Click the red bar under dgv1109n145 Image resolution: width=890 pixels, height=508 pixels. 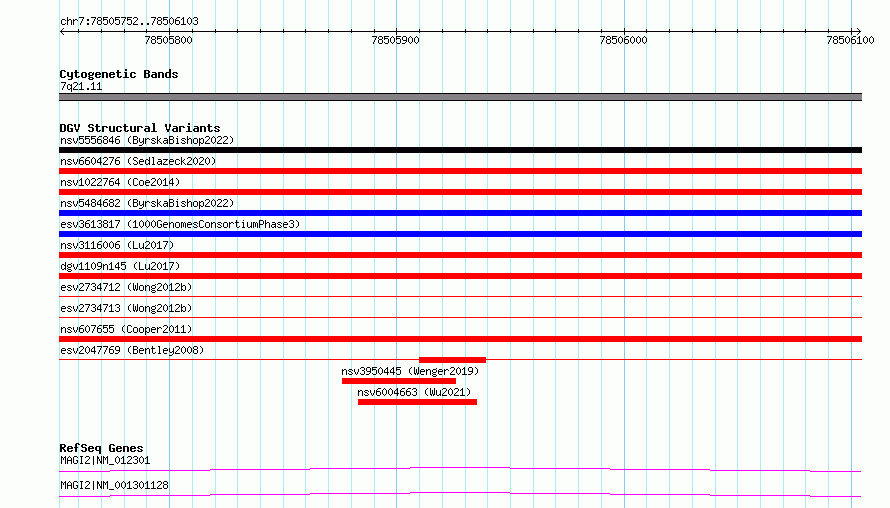point(460,276)
